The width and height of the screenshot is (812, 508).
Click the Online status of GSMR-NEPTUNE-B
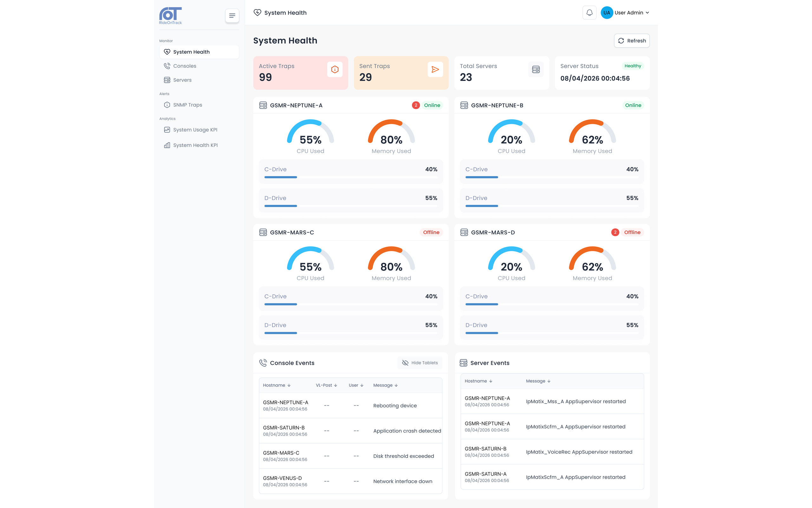coord(633,105)
